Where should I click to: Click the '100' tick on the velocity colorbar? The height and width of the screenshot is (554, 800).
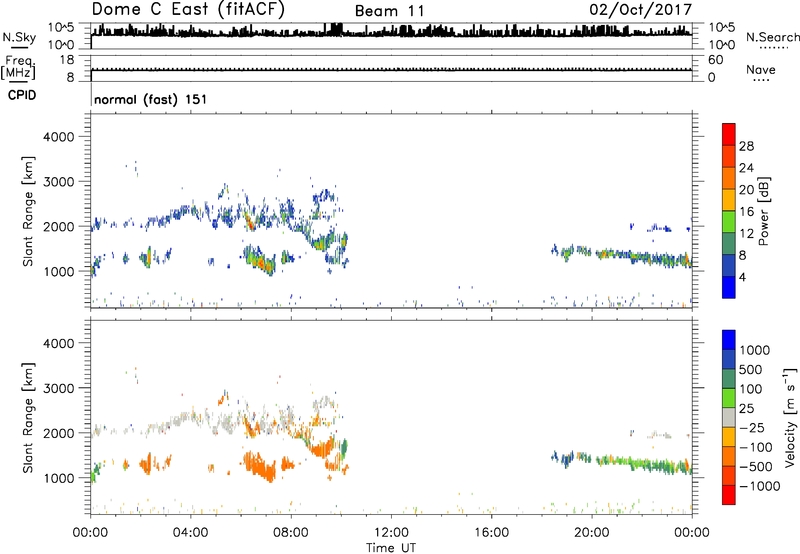point(751,389)
